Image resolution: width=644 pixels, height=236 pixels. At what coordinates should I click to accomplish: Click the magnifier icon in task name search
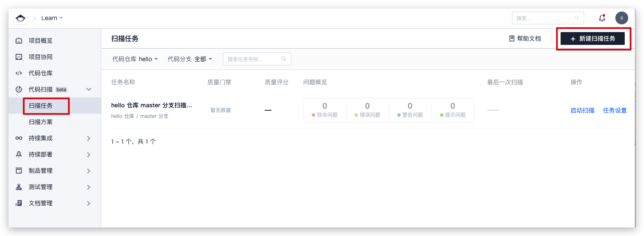point(284,59)
